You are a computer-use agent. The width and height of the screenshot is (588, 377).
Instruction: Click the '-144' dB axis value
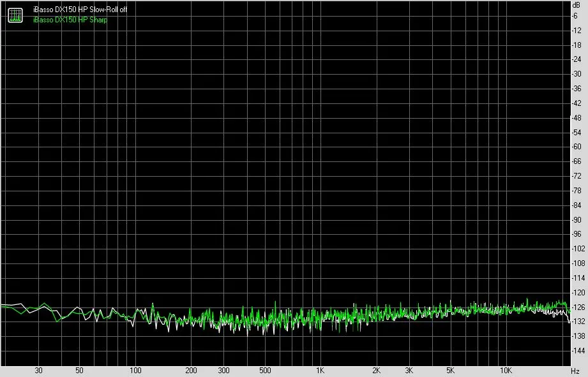(x=578, y=351)
